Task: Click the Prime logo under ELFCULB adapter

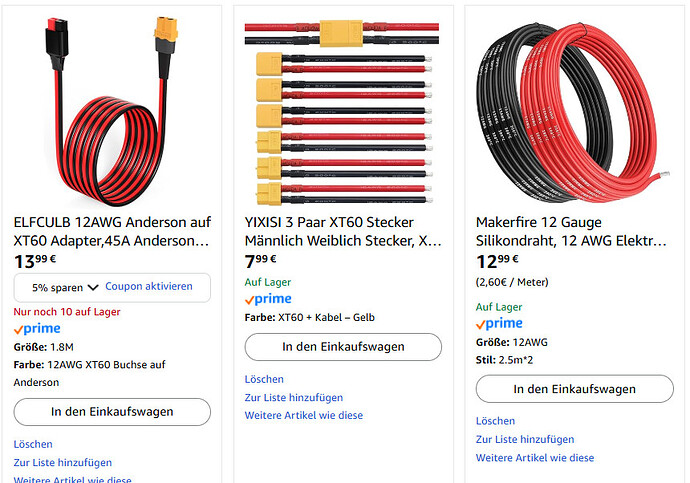Action: 37,330
